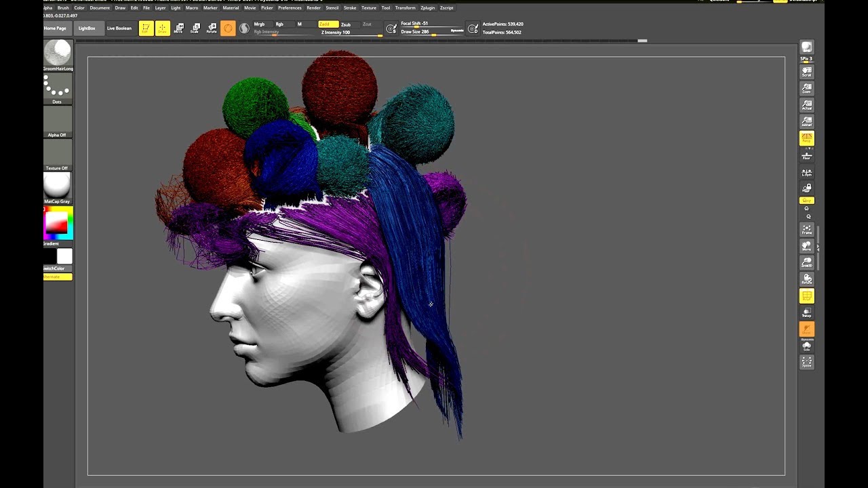Toggle the camera lock button
The image size is (868, 488).
tap(806, 188)
